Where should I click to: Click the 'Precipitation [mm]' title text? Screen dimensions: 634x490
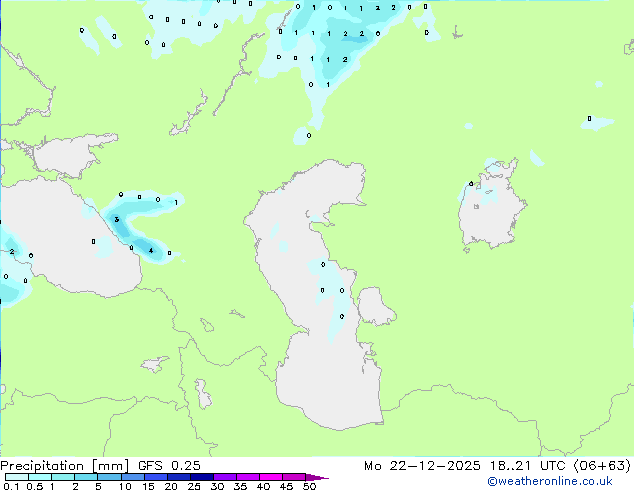coord(65,466)
